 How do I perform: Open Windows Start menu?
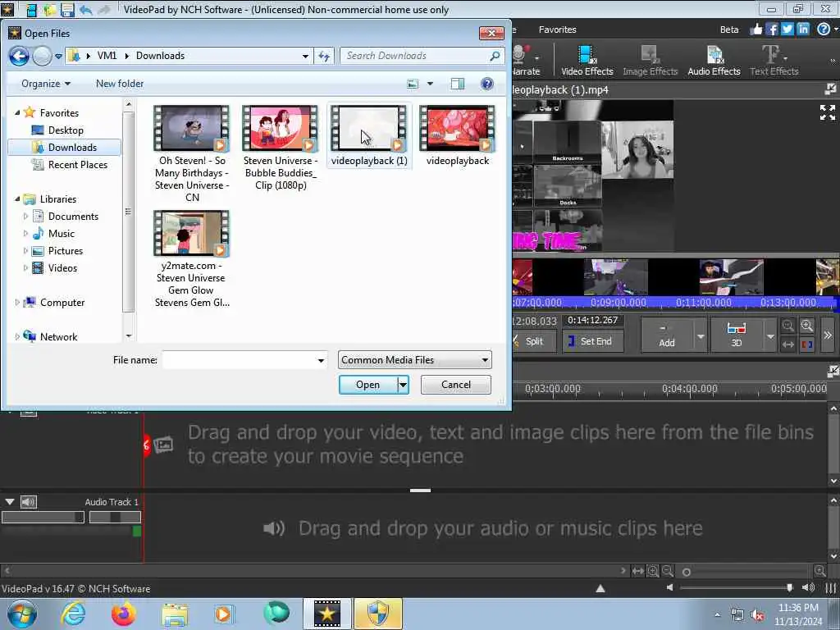coord(22,614)
